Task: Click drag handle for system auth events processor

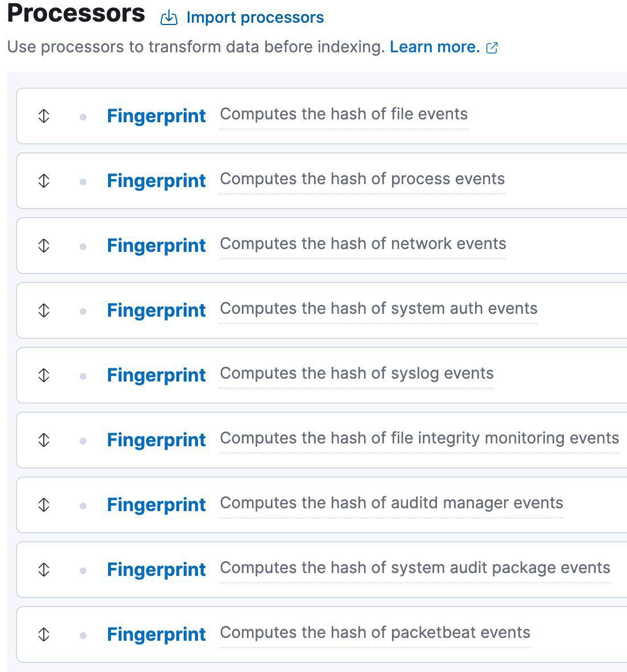Action: [x=44, y=310]
